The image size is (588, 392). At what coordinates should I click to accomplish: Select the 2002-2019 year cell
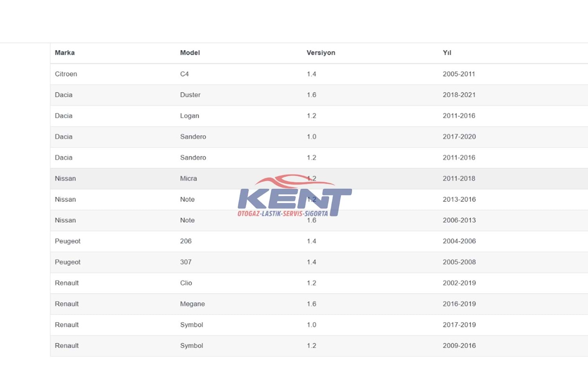point(459,283)
